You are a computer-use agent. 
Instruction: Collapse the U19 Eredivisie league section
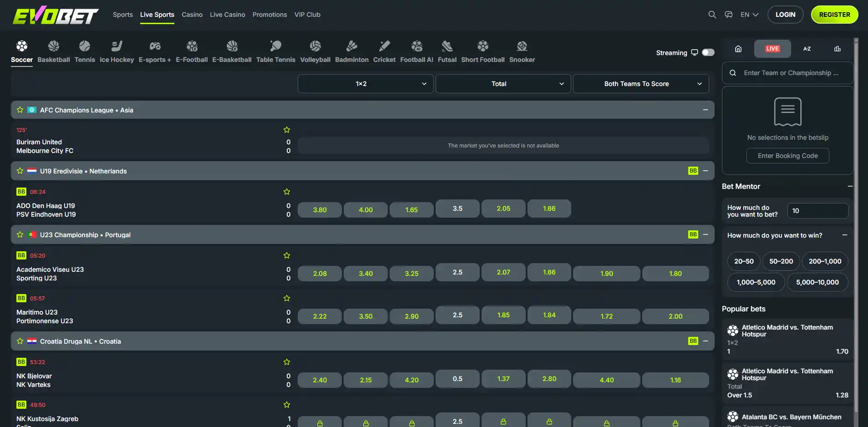706,171
